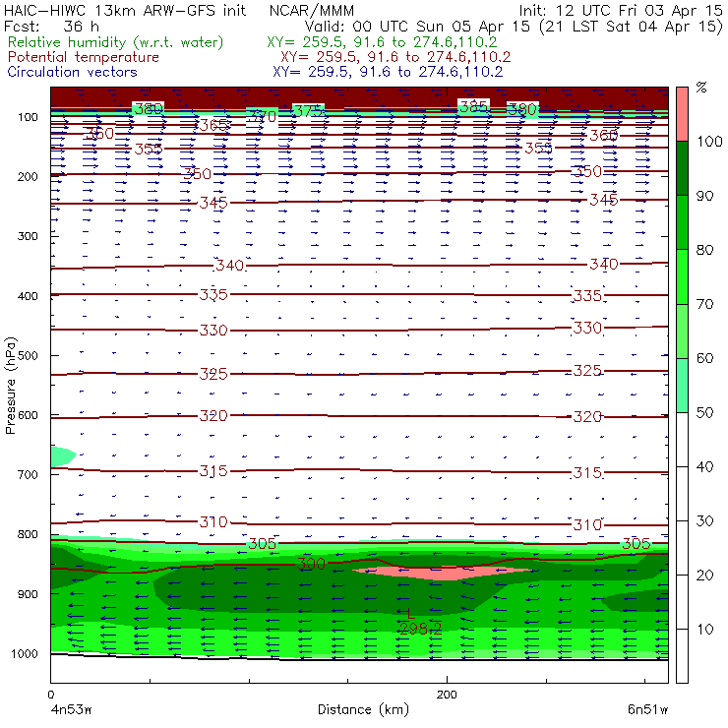Click the '800' pressure tick label
The width and height of the screenshot is (728, 728).
point(28,534)
